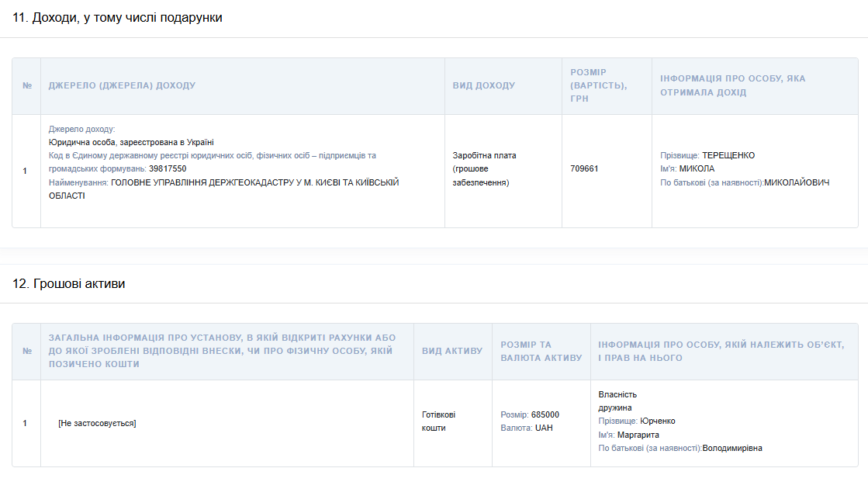Select the income amount 709661
The width and height of the screenshot is (868, 482).
(x=584, y=168)
